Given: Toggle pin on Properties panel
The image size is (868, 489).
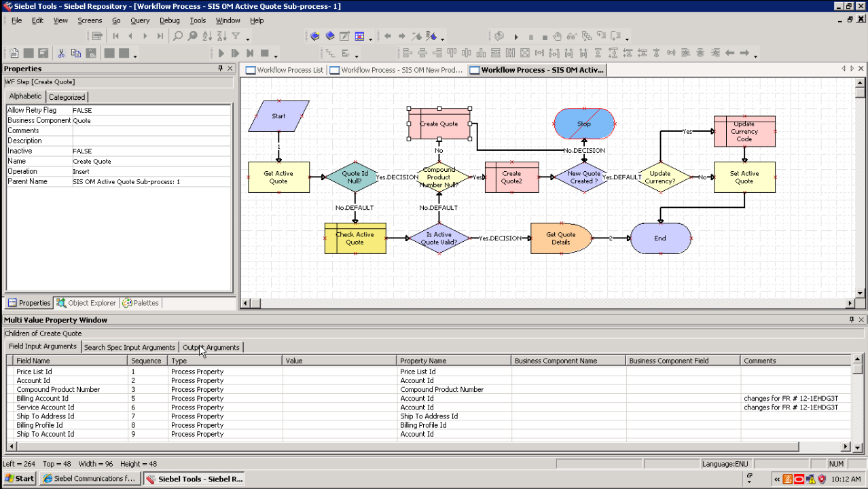Looking at the screenshot, I should pos(220,69).
